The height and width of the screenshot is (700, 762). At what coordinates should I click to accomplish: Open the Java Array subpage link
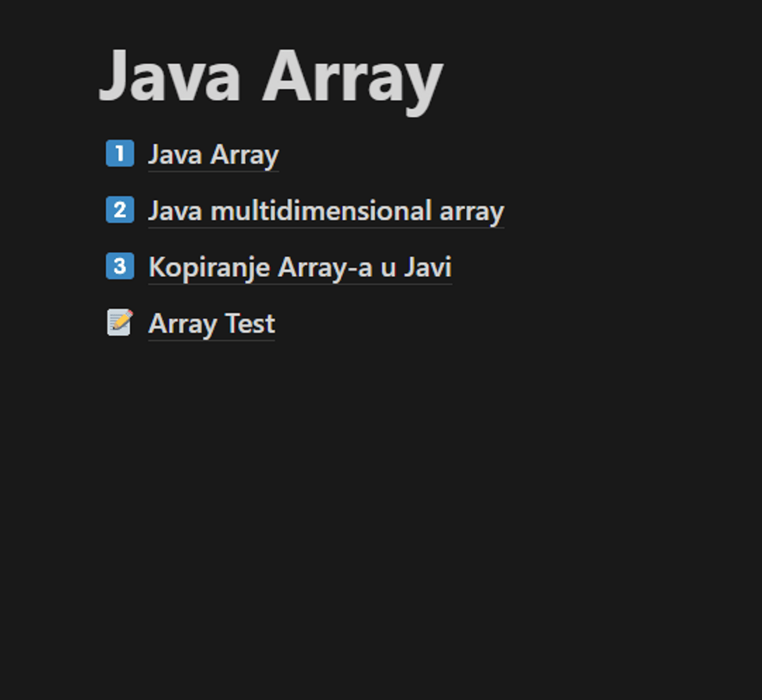[213, 155]
